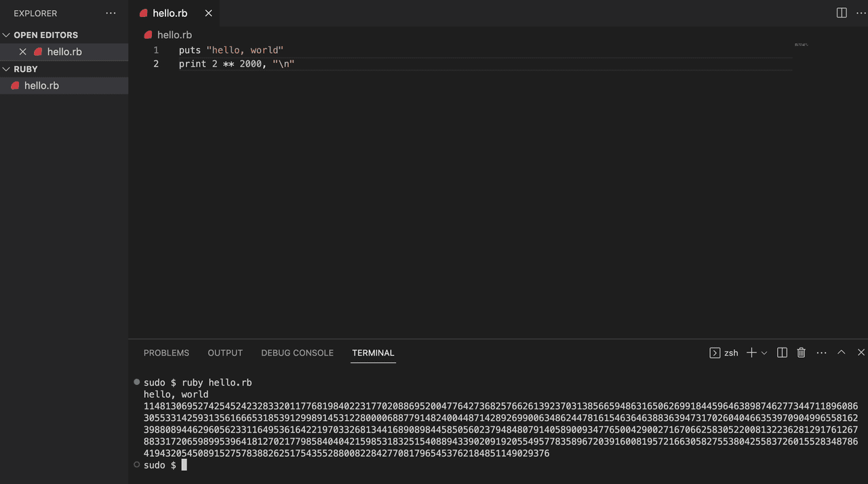The width and height of the screenshot is (868, 484).
Task: Close the terminal panel
Action: point(861,353)
